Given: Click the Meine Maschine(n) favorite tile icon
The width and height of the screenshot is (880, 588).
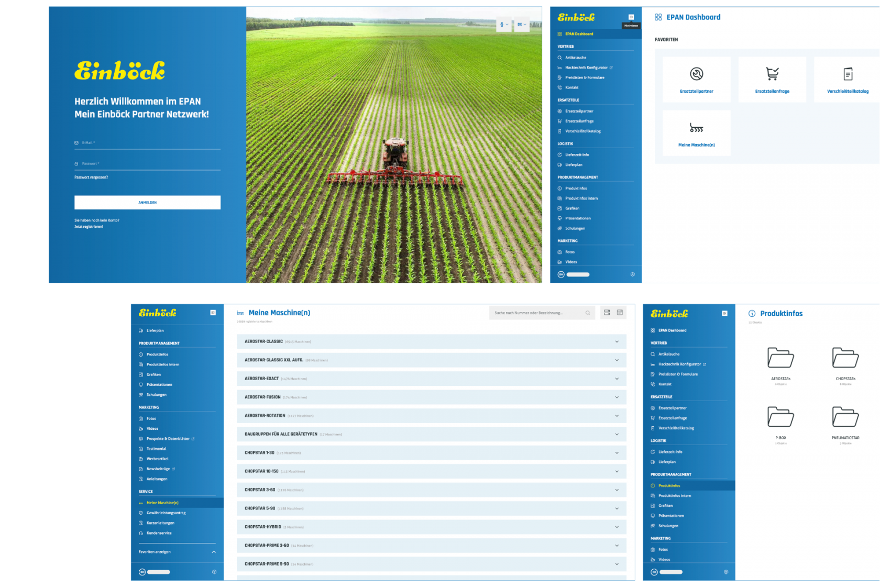Looking at the screenshot, I should click(696, 128).
